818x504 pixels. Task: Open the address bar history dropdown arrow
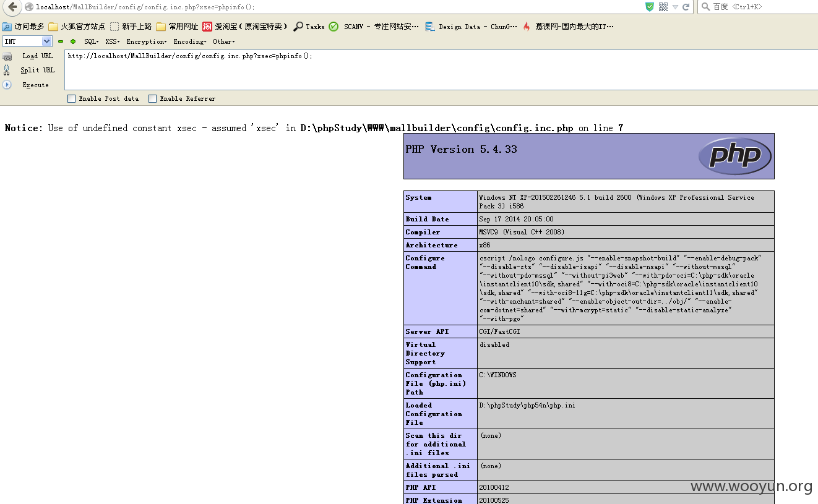tap(675, 7)
